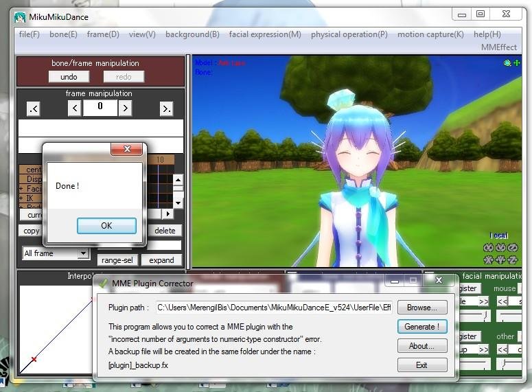Click the slider beneath the 'le' facial field
Image resolution: width=532 pixels, height=392 pixels.
[x=475, y=316]
